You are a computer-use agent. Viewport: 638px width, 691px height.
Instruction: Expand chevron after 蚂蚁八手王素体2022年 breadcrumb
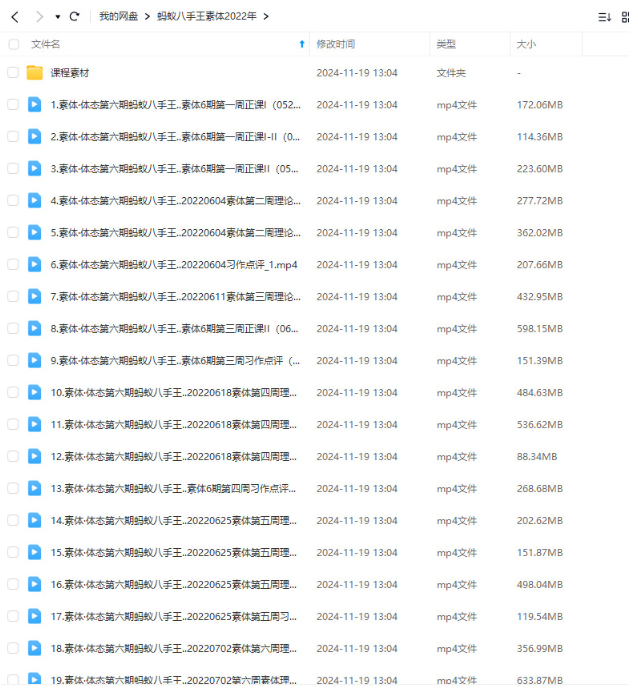[x=266, y=17]
